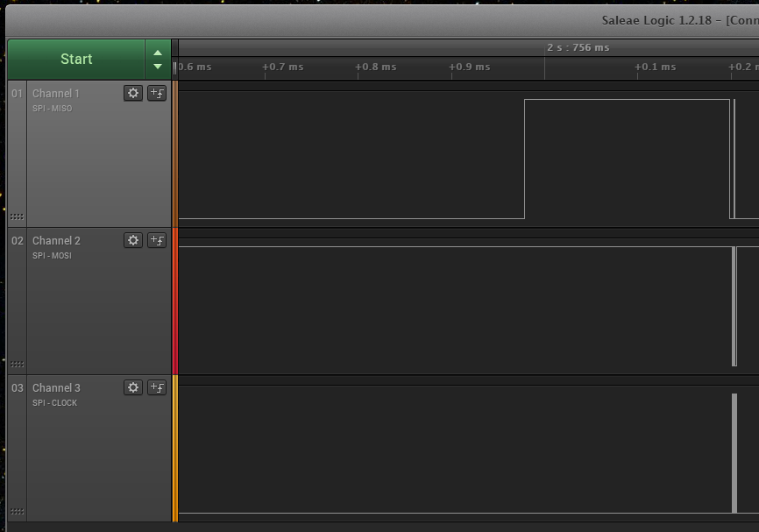Click the +0.7 ms ruler mark
This screenshot has width=759, height=532.
283,67
